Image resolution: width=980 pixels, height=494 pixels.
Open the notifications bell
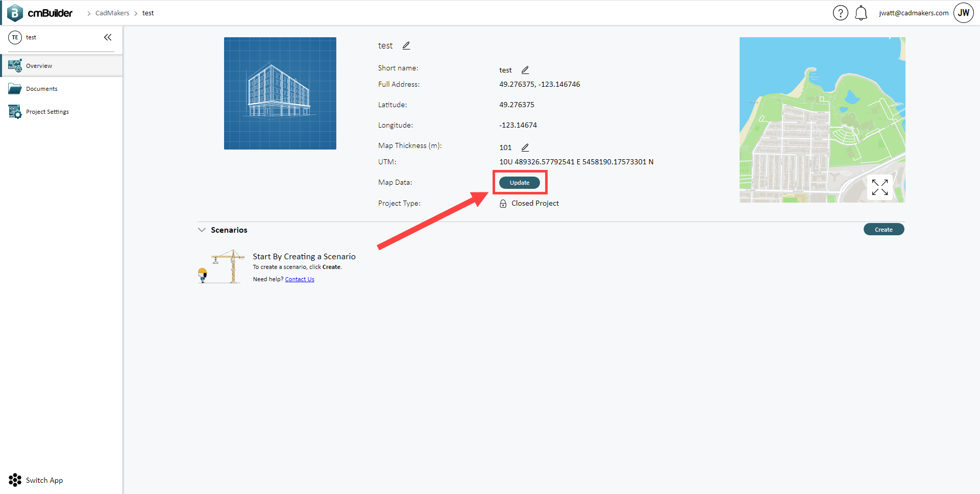pyautogui.click(x=861, y=13)
